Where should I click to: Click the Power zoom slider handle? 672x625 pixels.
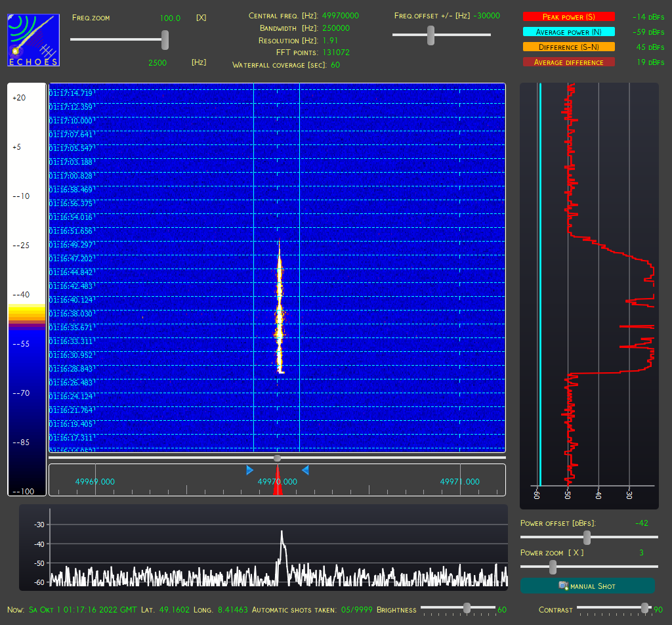point(553,567)
